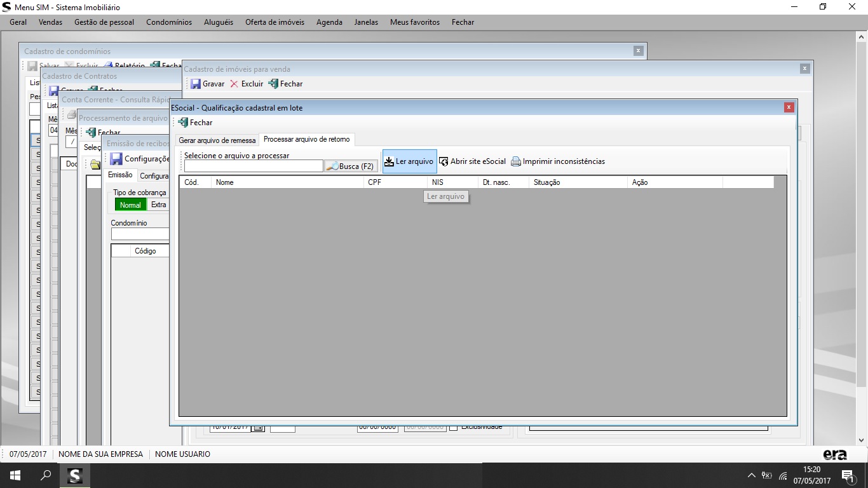Click the Ação column header
Viewport: 868px width, 488px height.
click(x=675, y=182)
